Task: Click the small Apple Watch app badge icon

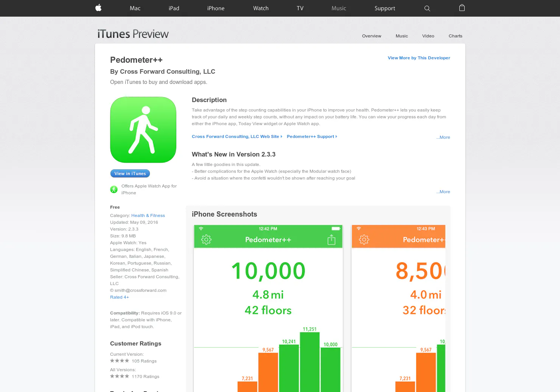Action: point(114,189)
